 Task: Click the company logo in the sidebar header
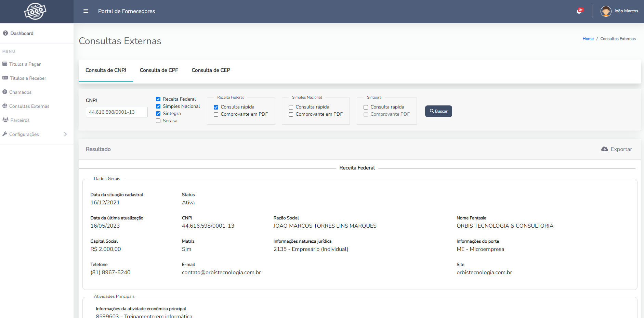click(x=35, y=11)
